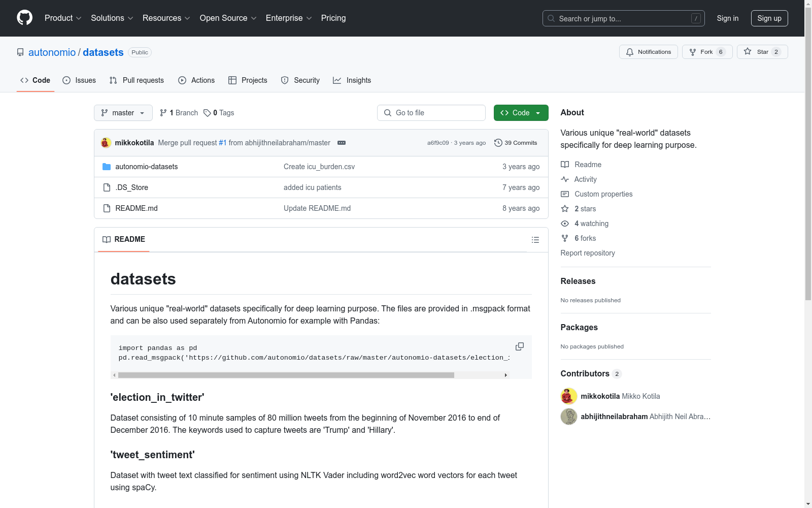
Task: Open autonomio owner link
Action: (52, 52)
